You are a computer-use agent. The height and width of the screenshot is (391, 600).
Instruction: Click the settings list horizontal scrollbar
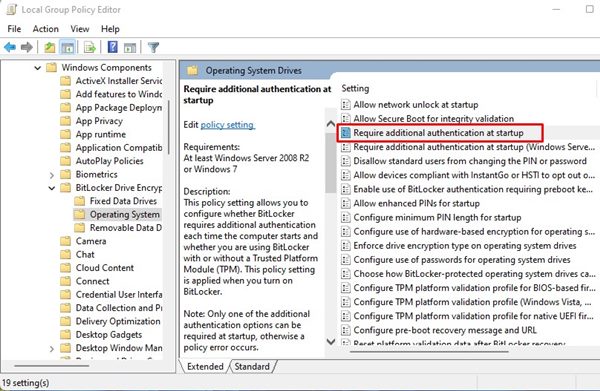[429, 351]
